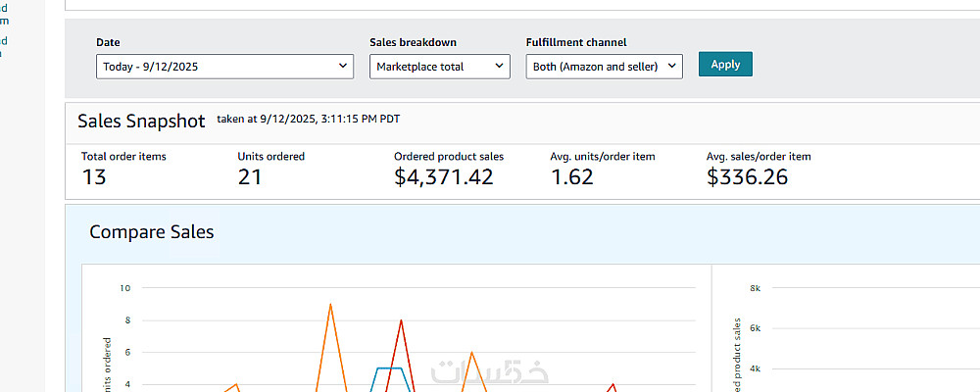Click the orange line's highest peak in chart
This screenshot has width=980, height=392.
[330, 305]
